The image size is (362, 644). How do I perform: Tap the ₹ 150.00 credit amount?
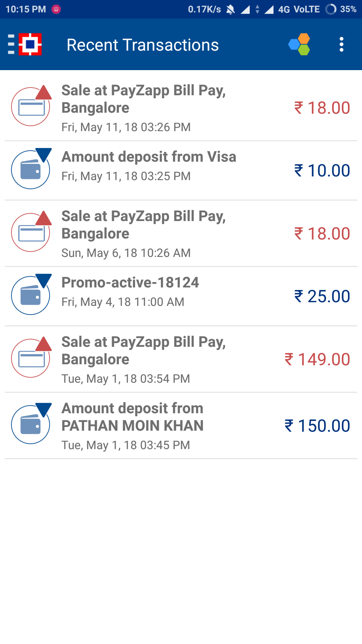tap(317, 426)
